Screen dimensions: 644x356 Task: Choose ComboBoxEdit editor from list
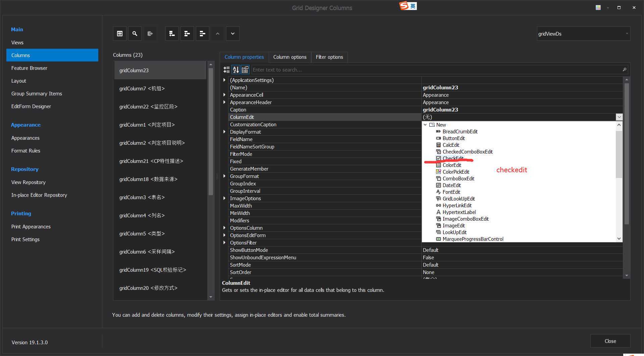458,179
